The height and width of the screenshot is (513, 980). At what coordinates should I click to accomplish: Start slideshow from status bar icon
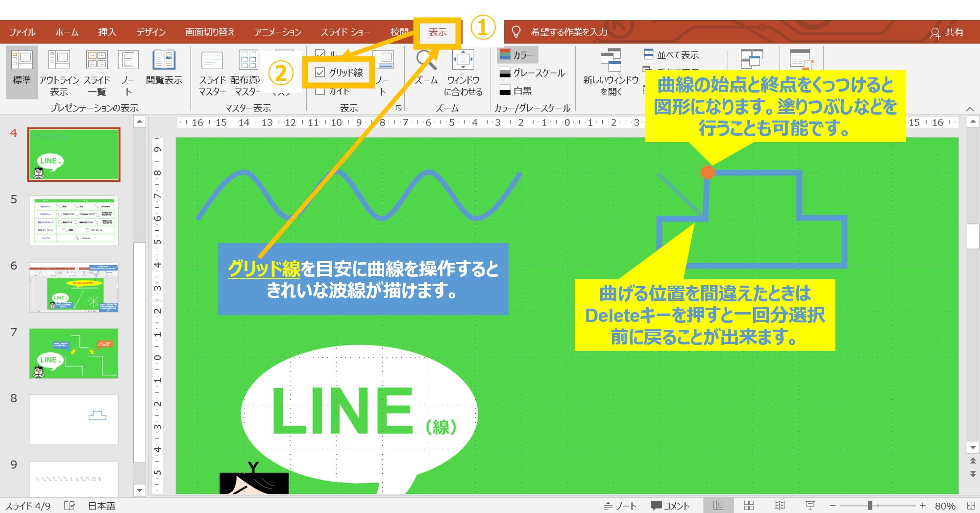[x=810, y=505]
